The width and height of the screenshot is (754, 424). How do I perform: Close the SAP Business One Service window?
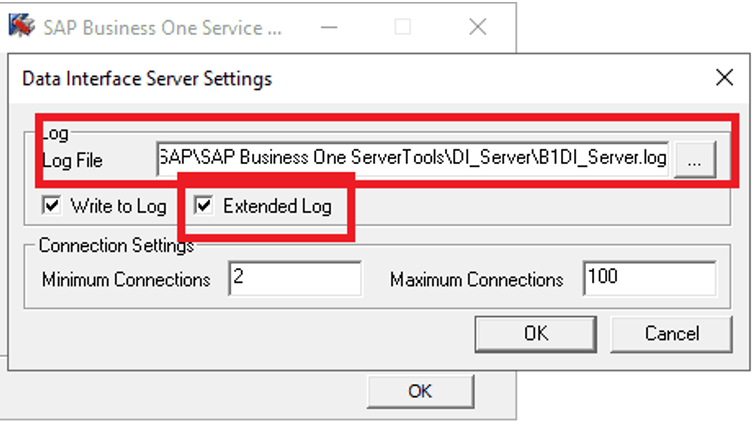tap(478, 27)
